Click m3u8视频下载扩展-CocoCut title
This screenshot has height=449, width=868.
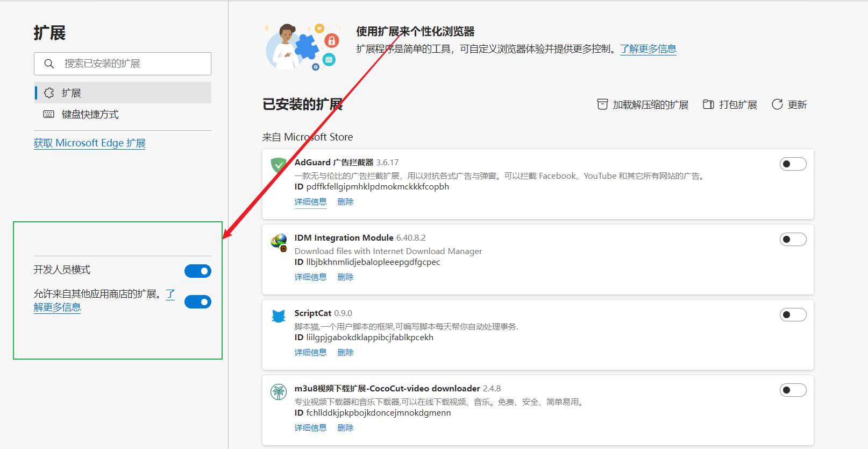point(387,389)
